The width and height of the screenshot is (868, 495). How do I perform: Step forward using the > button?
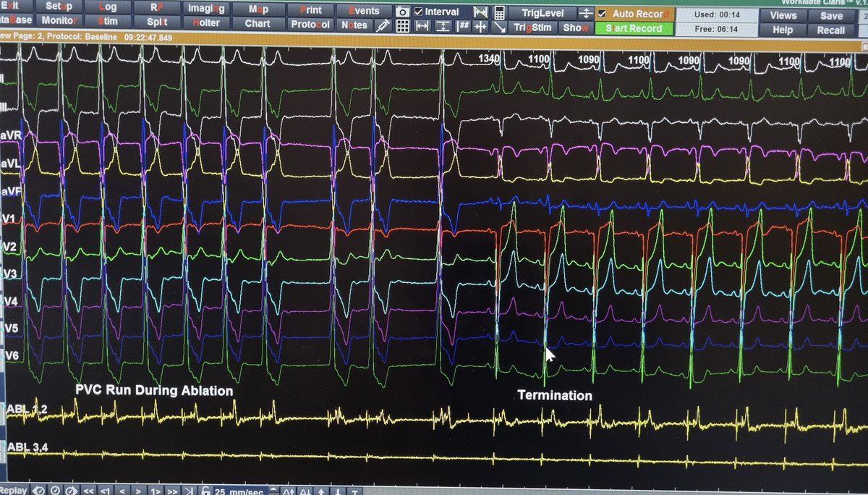(x=138, y=490)
